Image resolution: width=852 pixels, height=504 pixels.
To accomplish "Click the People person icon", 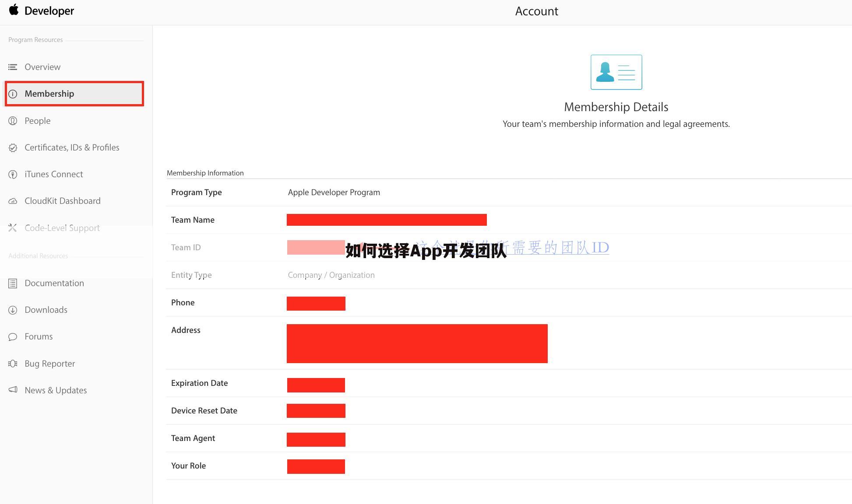I will 13,121.
